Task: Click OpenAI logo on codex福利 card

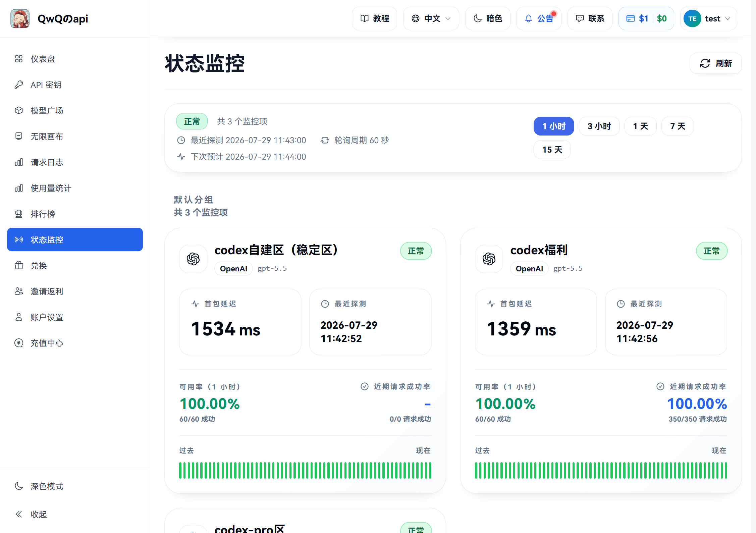Action: 489,259
